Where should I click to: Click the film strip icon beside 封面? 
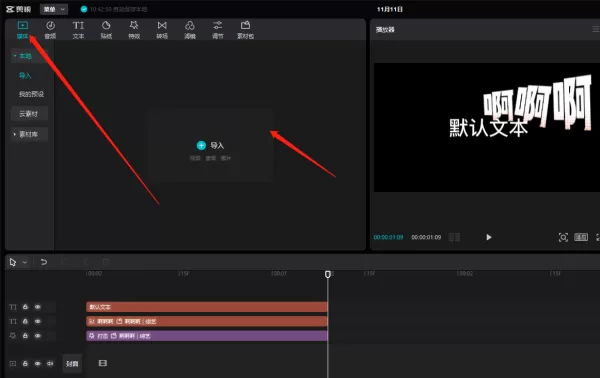pyautogui.click(x=103, y=363)
